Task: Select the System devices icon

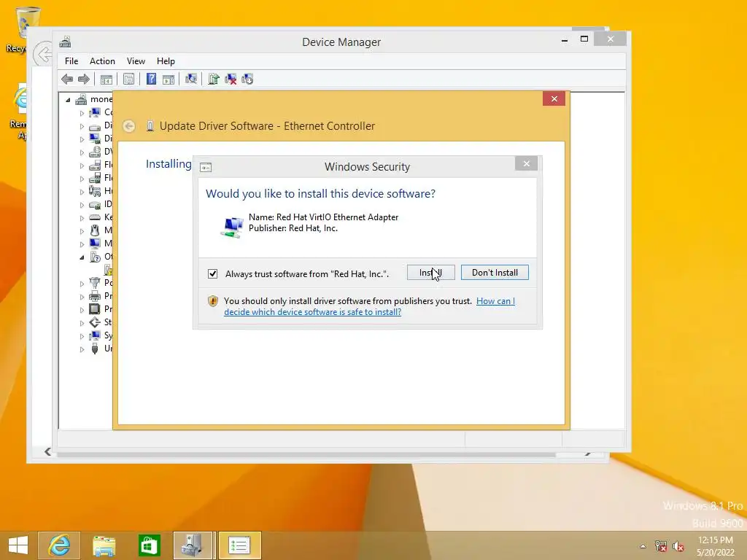Action: (95, 335)
